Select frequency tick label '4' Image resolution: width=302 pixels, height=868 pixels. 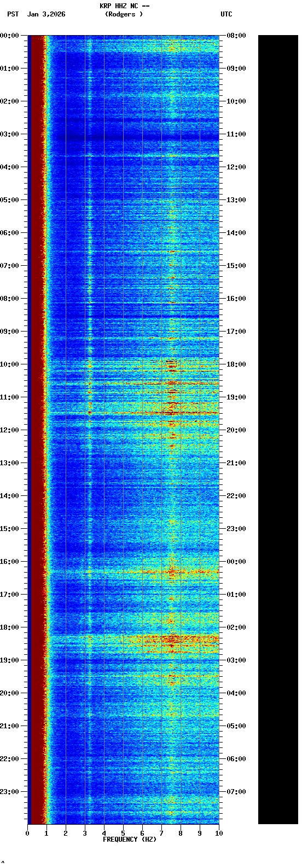[104, 833]
